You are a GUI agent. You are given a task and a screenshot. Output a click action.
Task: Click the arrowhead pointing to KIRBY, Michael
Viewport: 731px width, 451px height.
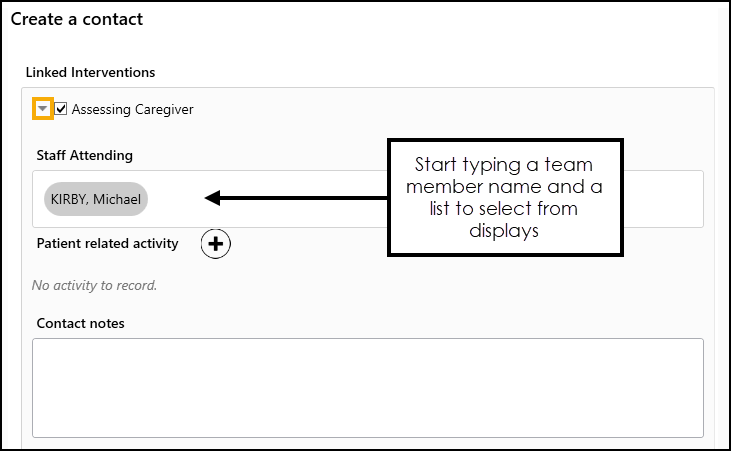212,198
